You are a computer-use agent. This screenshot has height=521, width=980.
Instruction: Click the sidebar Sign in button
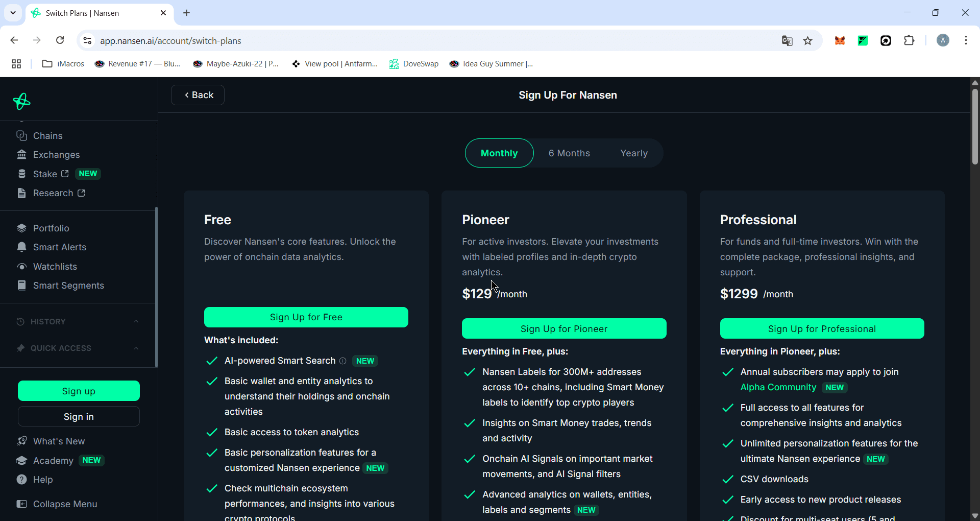79,417
